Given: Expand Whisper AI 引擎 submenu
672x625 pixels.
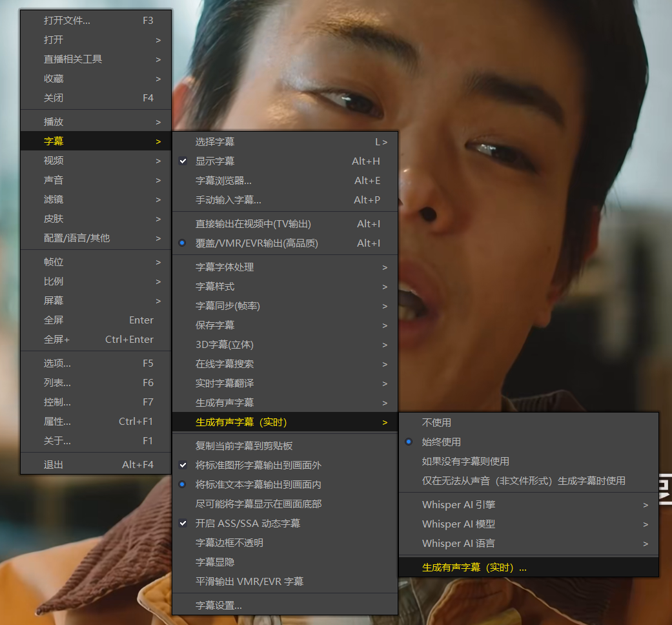Looking at the screenshot, I should pyautogui.click(x=529, y=505).
